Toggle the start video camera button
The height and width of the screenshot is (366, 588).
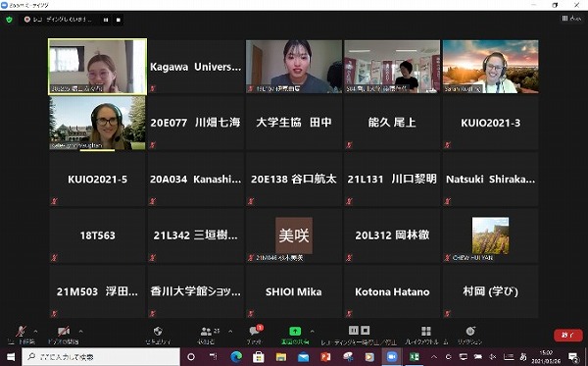[64, 335]
